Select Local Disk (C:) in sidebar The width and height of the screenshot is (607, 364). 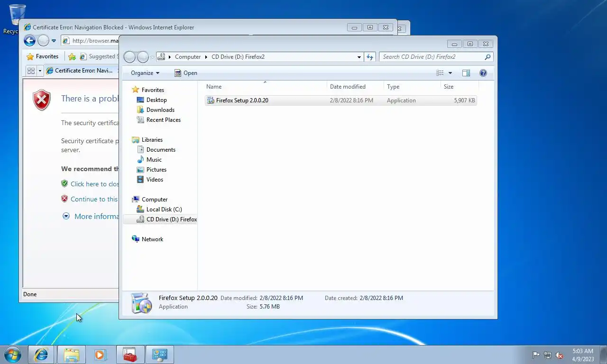pyautogui.click(x=164, y=209)
